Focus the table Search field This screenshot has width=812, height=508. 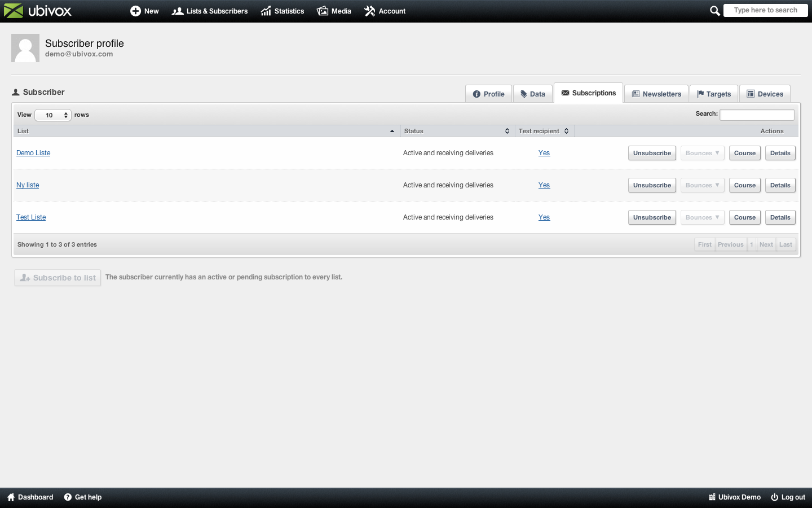[x=757, y=115]
